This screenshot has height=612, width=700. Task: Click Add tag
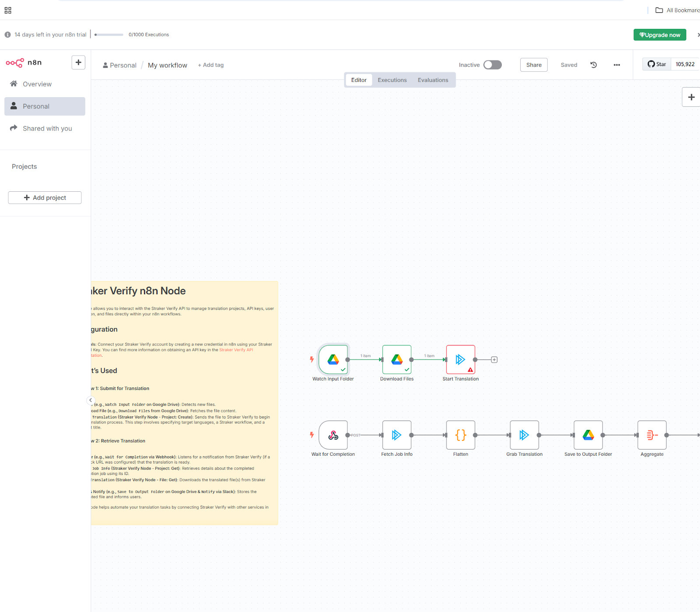(210, 65)
